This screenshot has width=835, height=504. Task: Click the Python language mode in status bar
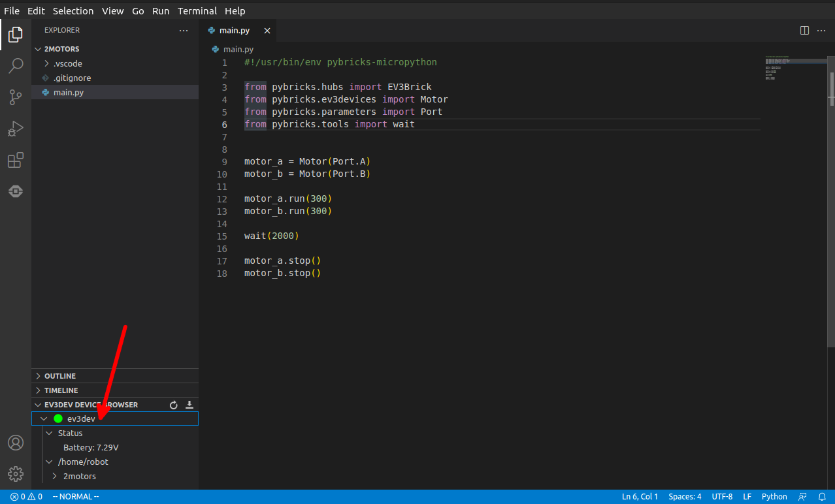774,497
